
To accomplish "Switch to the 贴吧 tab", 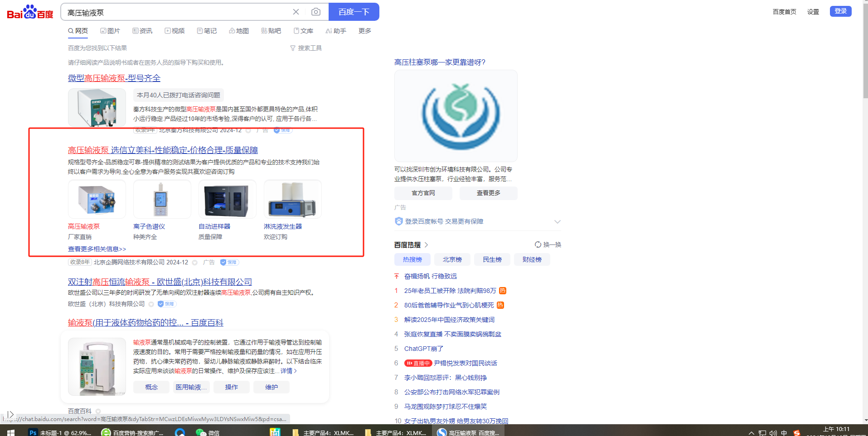I will pyautogui.click(x=271, y=31).
